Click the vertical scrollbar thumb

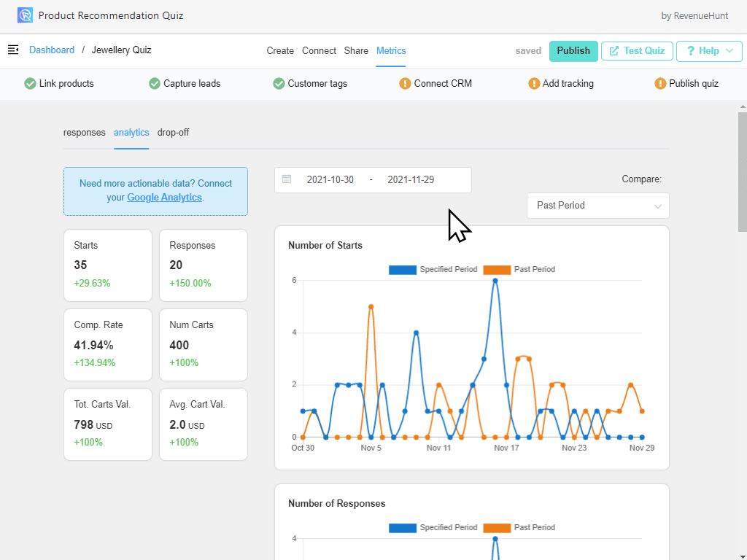coord(742,172)
